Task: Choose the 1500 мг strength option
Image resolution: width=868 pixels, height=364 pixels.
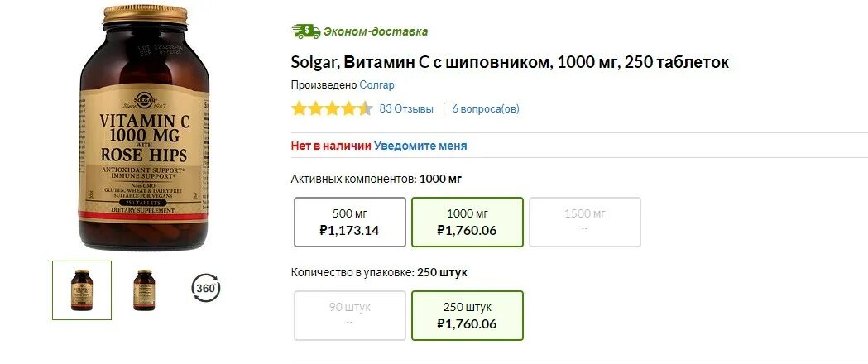Action: click(584, 222)
